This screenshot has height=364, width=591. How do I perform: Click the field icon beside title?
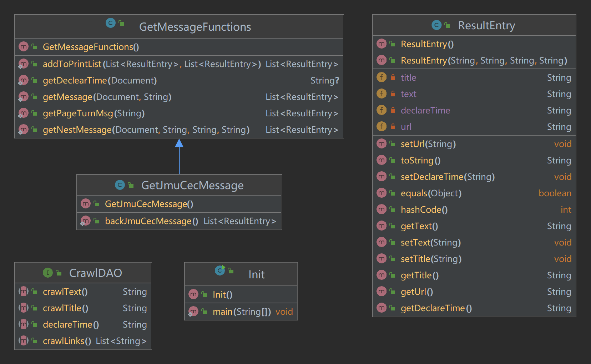click(x=382, y=77)
